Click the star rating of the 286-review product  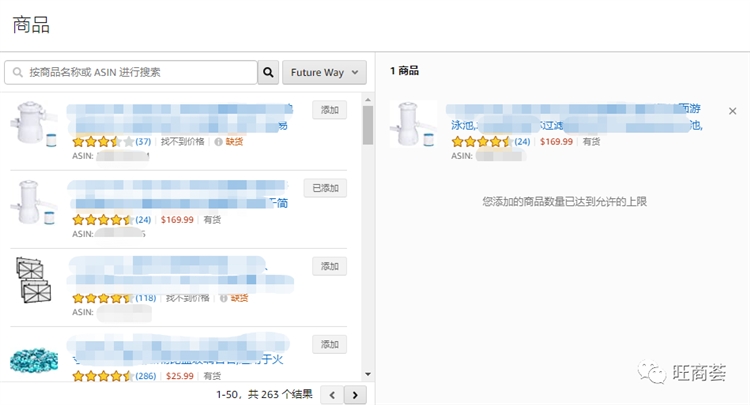tap(103, 376)
